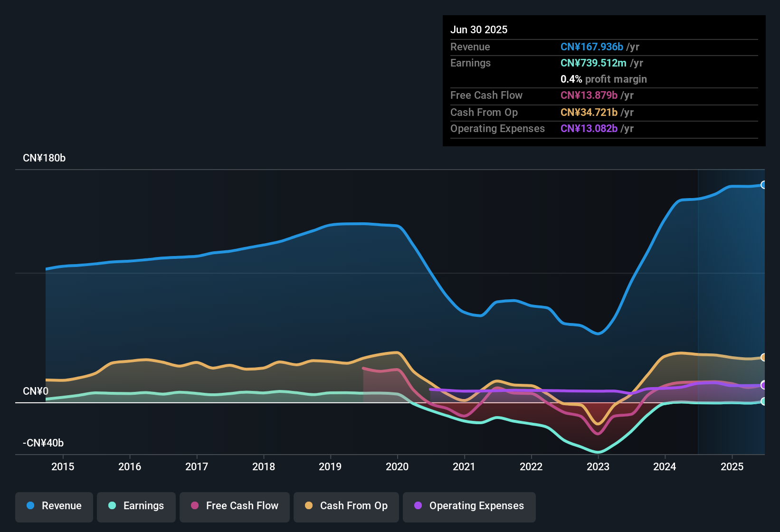
Task: Click the 2022 dip on the Earnings curve
Action: tap(532, 426)
